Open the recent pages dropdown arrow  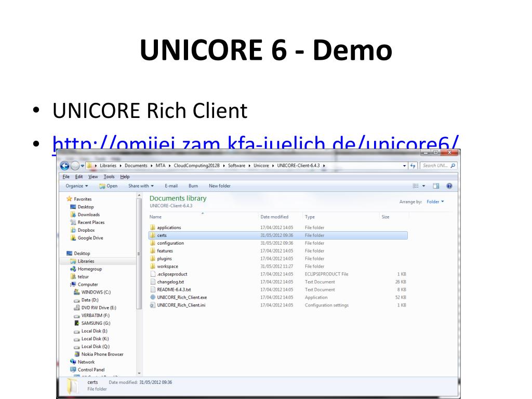click(83, 166)
